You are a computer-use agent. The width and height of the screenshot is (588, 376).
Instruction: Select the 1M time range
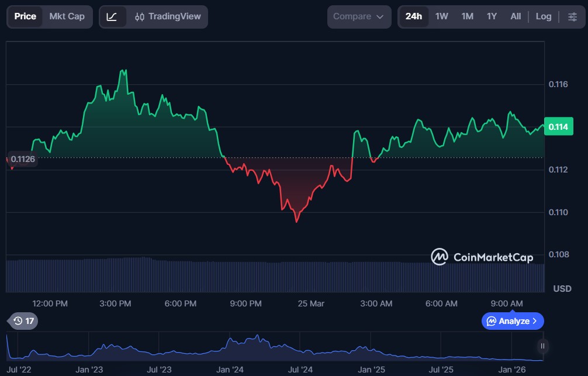point(467,16)
